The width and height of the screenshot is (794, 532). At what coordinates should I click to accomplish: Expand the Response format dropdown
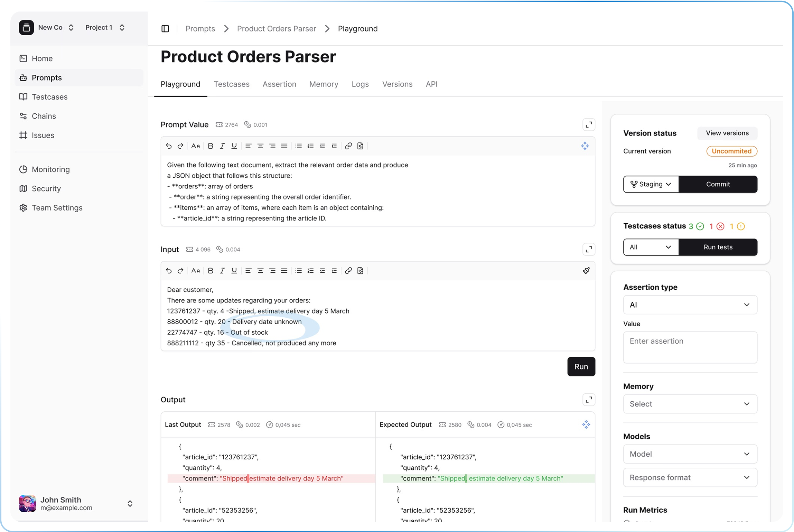tap(690, 478)
